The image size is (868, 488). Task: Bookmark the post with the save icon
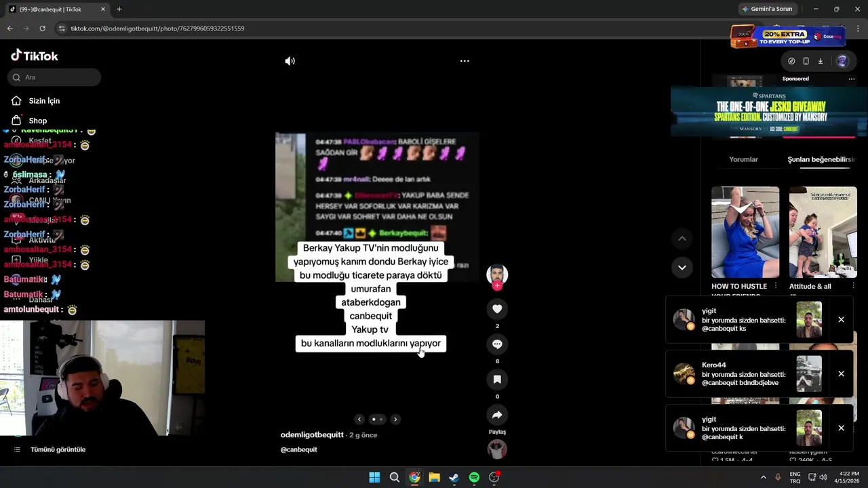497,380
